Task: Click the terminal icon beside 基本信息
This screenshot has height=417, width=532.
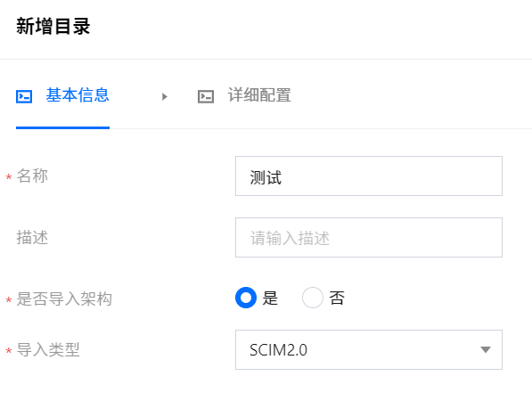Action: tap(24, 96)
